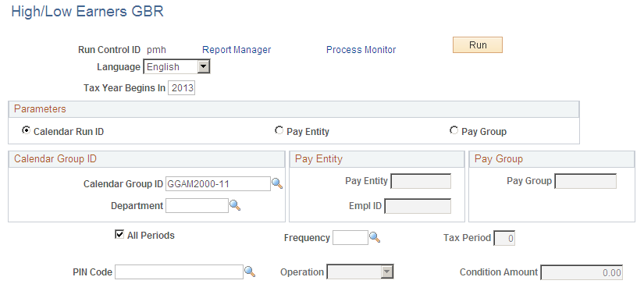
Task: Click the Frequency input box
Action: [350, 238]
